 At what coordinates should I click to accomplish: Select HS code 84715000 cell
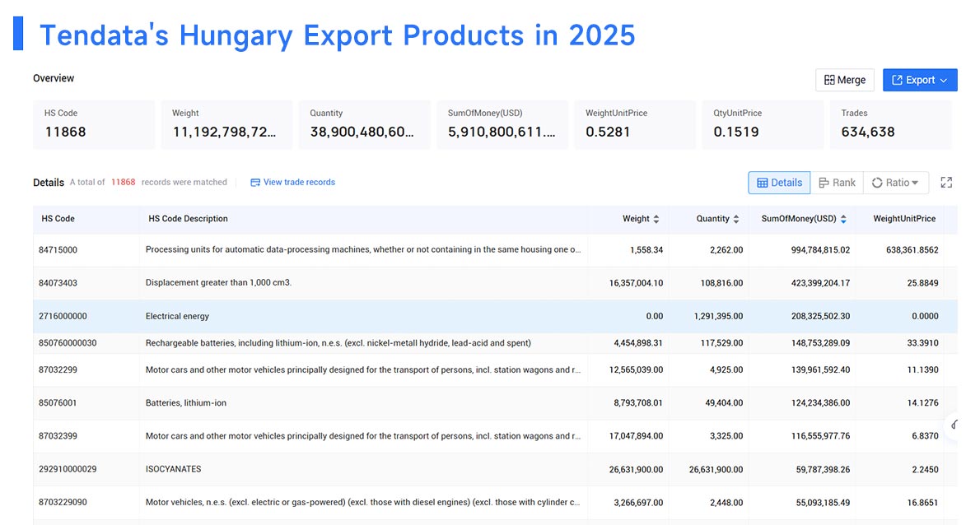(58, 249)
